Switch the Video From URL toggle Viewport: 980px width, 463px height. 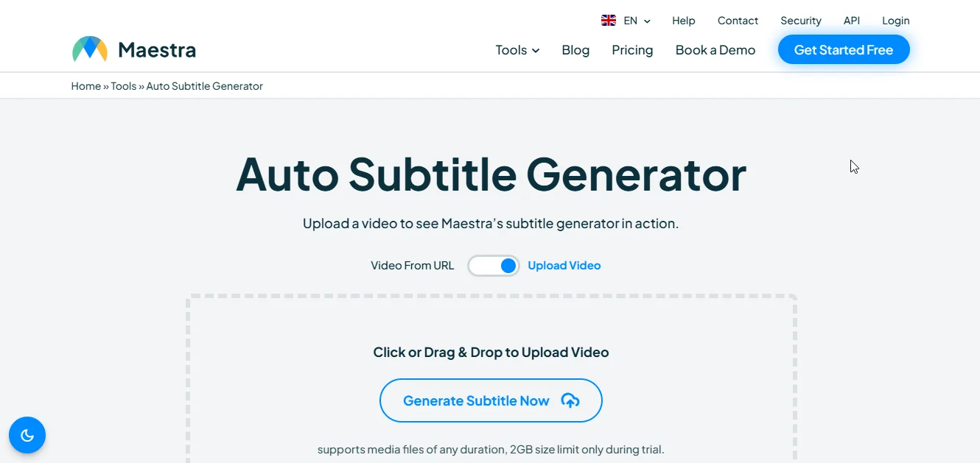(494, 266)
